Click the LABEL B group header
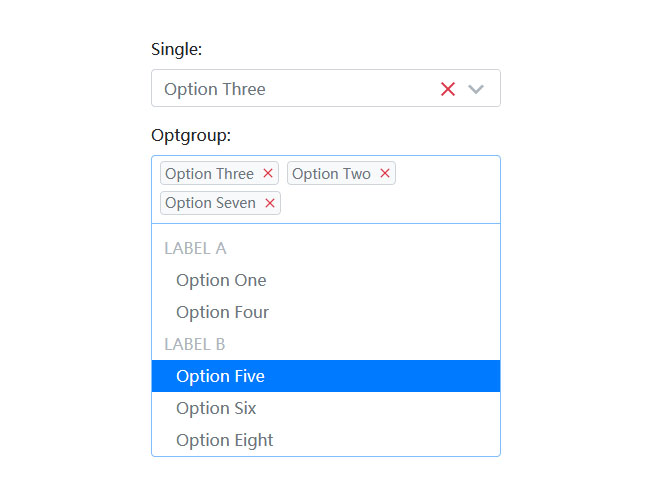Screen dimensions: 650x500 [x=194, y=344]
